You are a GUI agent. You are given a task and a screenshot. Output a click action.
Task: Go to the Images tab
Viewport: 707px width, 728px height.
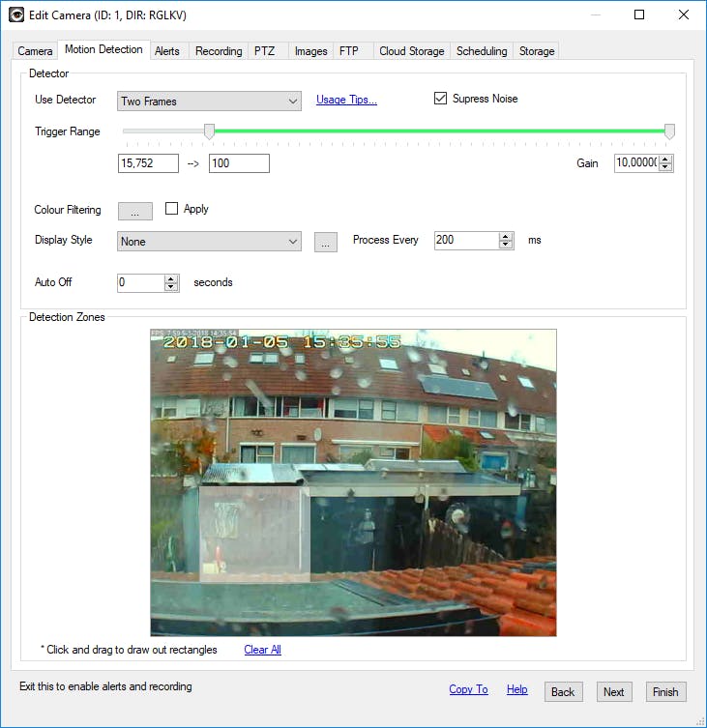click(310, 51)
